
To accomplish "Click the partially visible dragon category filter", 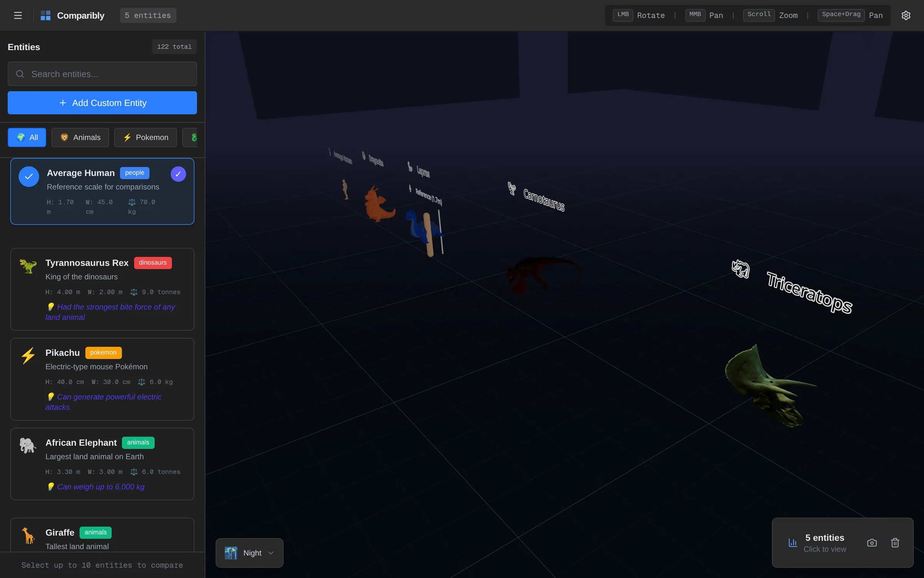I will [x=190, y=137].
